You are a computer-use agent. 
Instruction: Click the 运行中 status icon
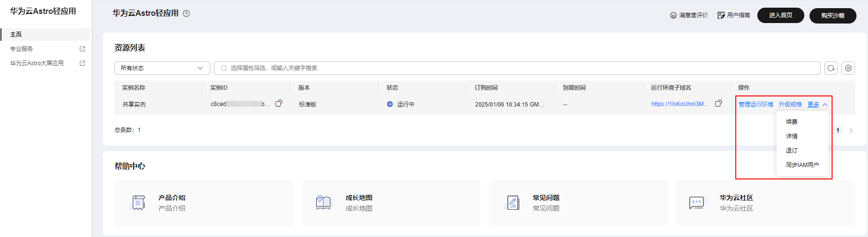click(x=390, y=104)
